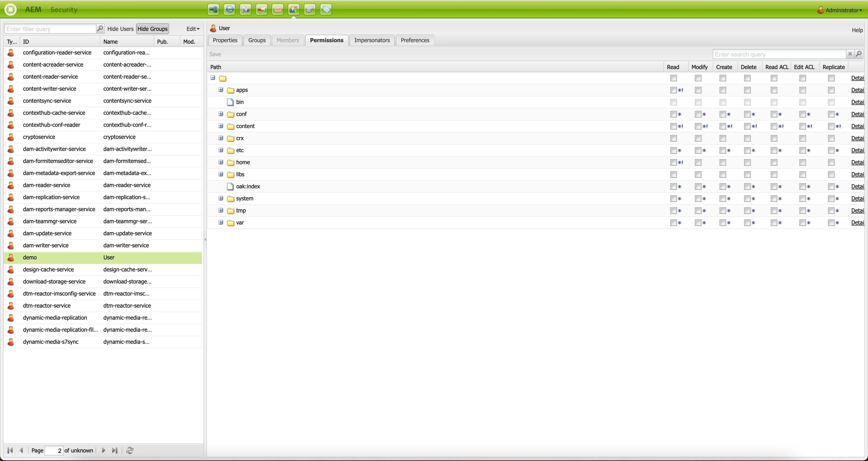Check Modify permission for apps folder
The height and width of the screenshot is (461, 868).
point(698,90)
